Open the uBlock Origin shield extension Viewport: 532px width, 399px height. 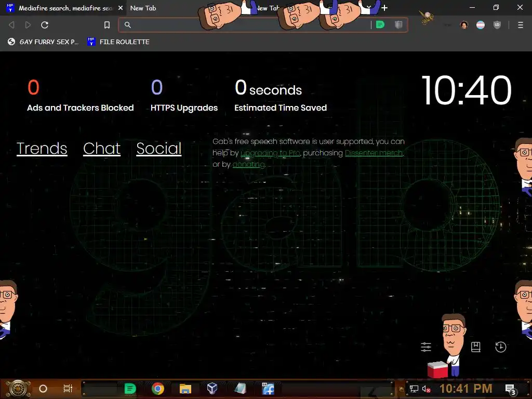pos(497,25)
